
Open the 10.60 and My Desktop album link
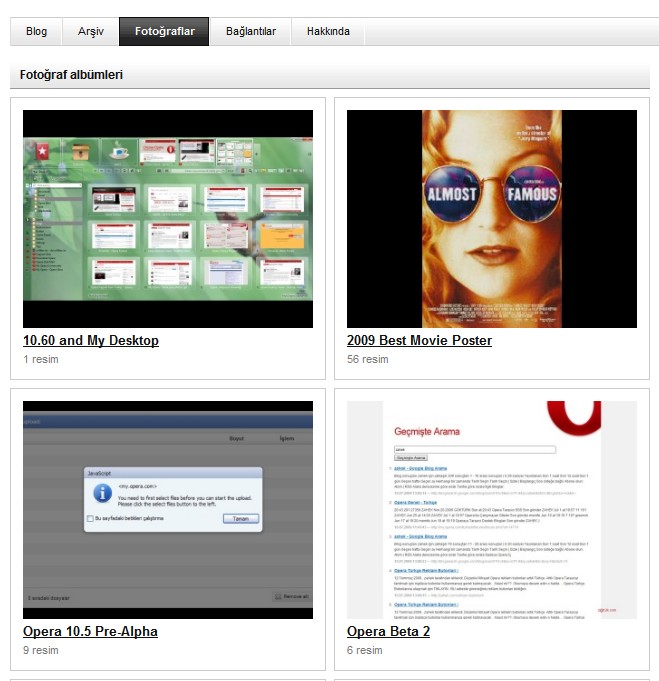pos(91,340)
